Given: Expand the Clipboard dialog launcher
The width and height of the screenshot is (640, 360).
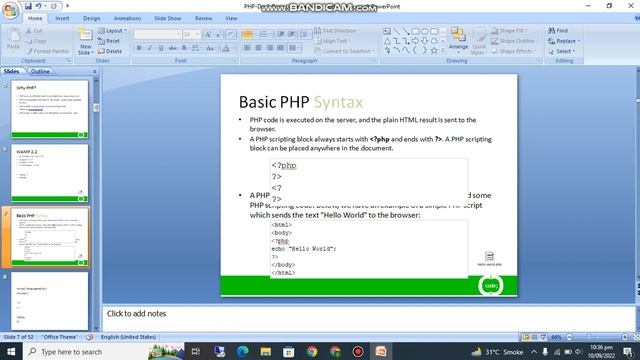Looking at the screenshot, I should pos(68,60).
